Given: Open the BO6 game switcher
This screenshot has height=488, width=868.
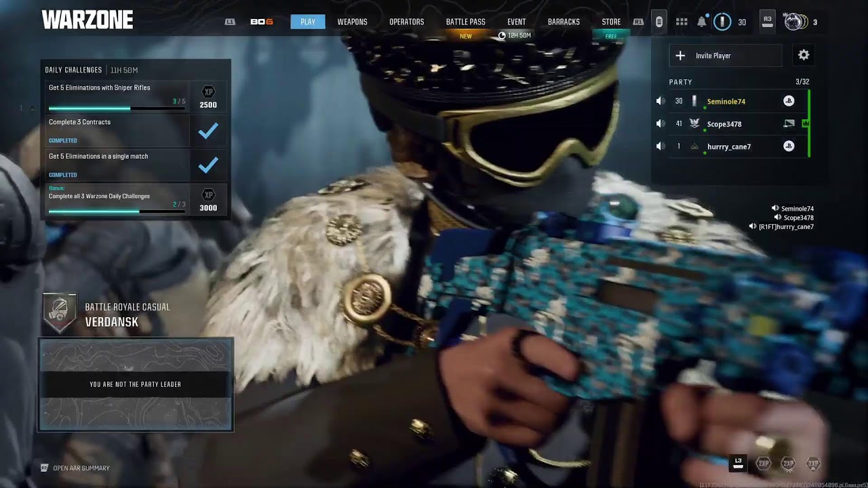Looking at the screenshot, I should [x=261, y=22].
